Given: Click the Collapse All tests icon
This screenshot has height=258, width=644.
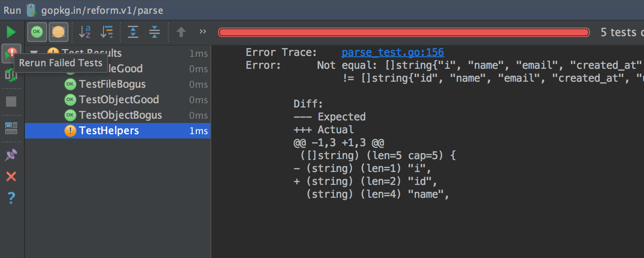Looking at the screenshot, I should click(x=155, y=32).
